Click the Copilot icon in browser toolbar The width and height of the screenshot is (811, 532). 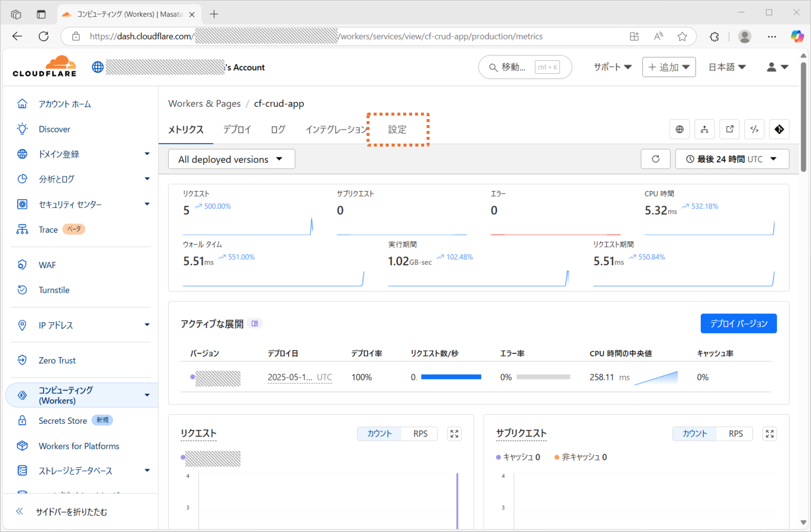797,37
